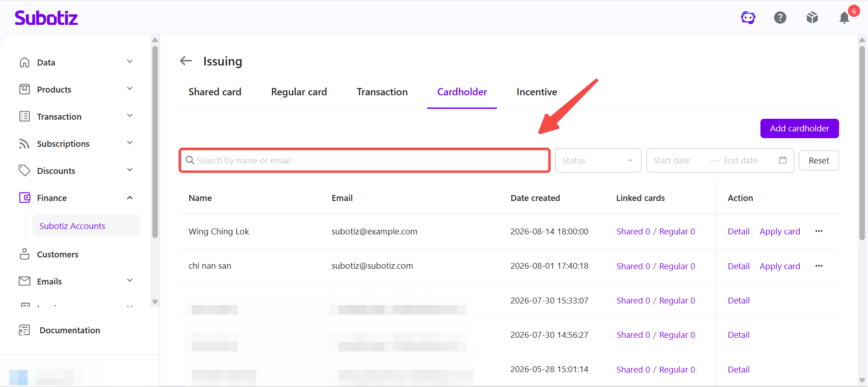Click the calendar icon in date range

(783, 160)
